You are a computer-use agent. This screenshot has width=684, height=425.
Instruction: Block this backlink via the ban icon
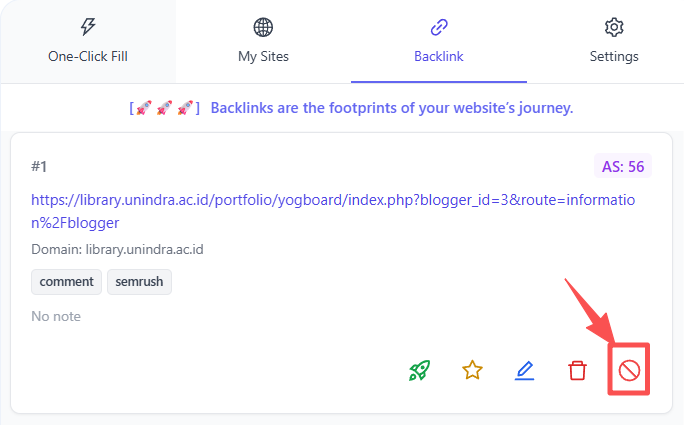coord(629,371)
